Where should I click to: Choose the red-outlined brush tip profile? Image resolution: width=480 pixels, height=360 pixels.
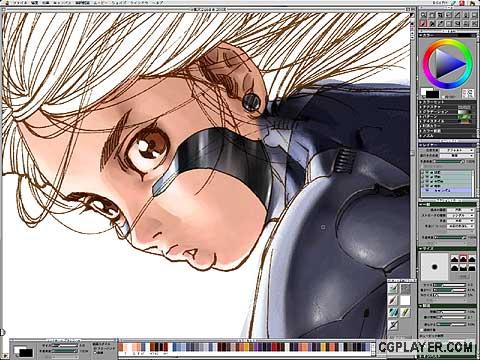(463, 259)
